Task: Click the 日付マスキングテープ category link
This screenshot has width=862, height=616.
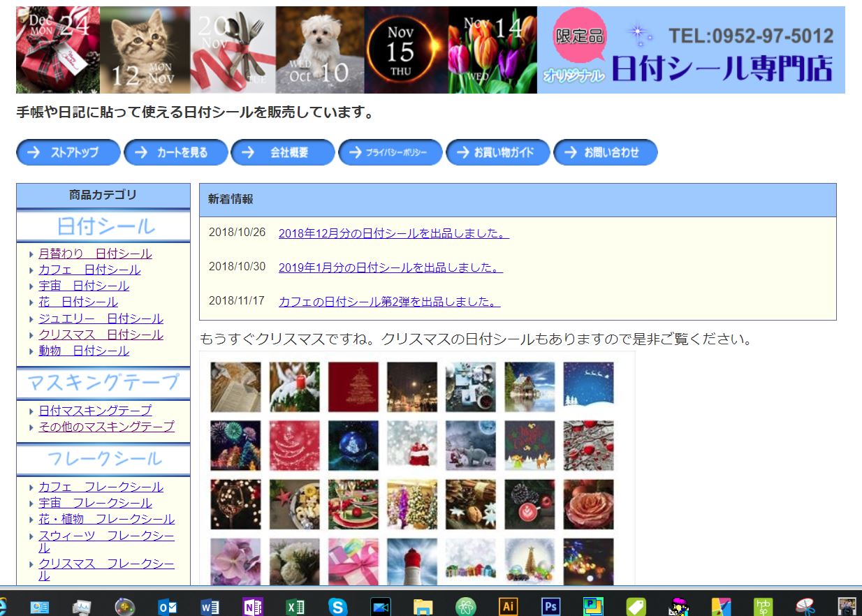Action: point(94,410)
